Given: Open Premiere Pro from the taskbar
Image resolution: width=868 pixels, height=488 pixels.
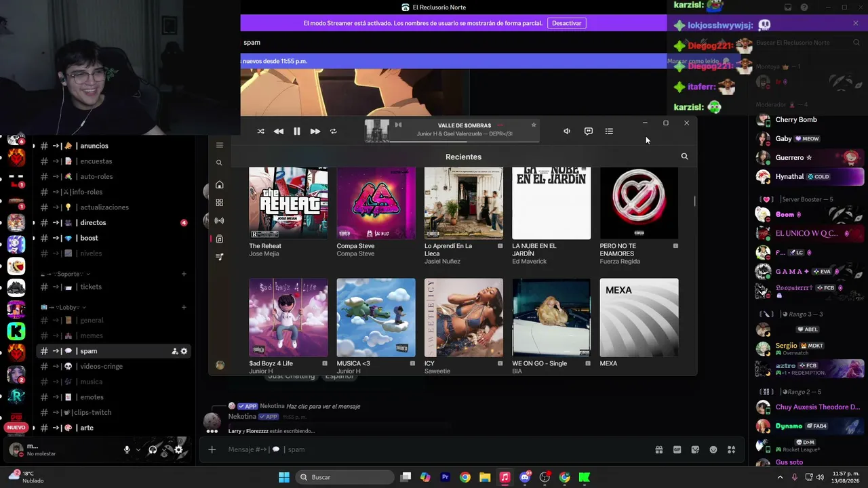Looking at the screenshot, I should click(x=445, y=477).
